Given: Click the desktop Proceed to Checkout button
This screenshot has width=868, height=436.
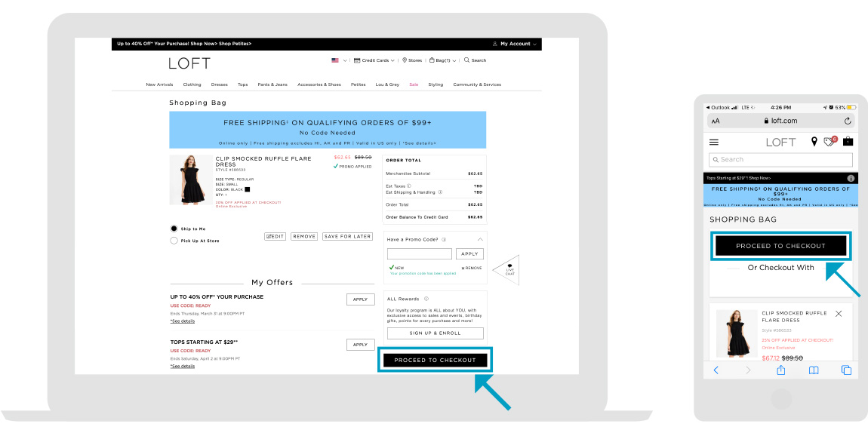Looking at the screenshot, I should pyautogui.click(x=435, y=361).
